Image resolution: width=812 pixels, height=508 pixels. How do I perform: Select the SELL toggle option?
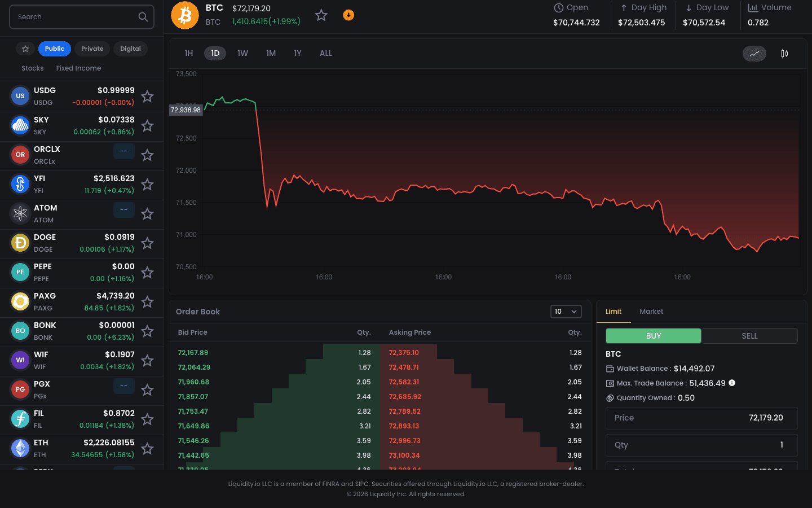pyautogui.click(x=749, y=336)
